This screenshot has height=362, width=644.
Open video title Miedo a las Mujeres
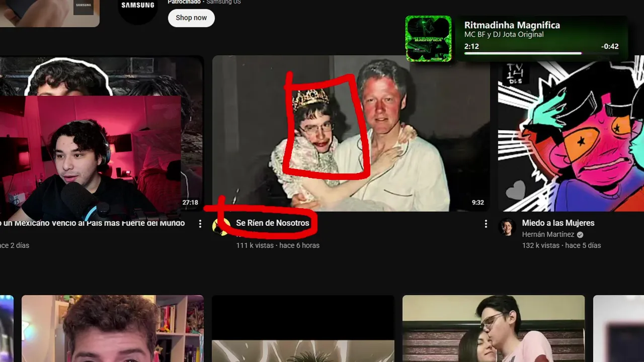click(x=558, y=223)
